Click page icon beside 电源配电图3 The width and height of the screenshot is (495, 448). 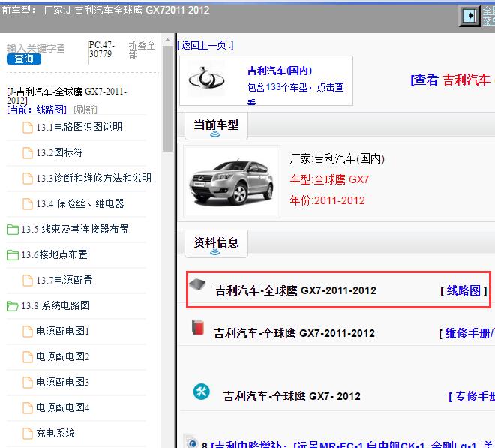28,383
